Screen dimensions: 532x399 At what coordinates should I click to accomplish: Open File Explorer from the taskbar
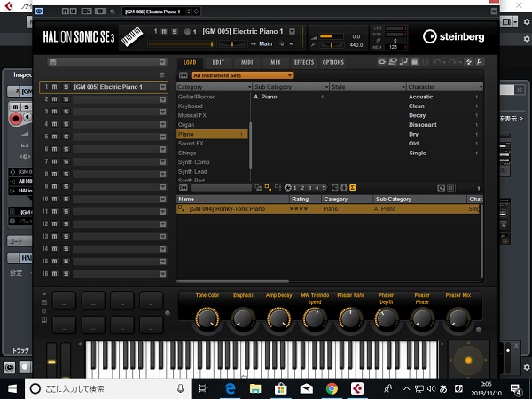255,388
